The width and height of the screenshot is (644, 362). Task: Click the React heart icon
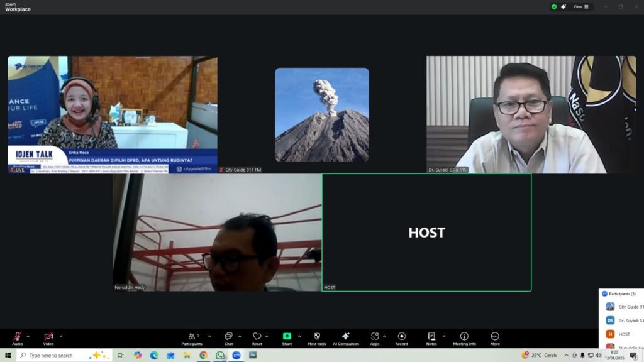pyautogui.click(x=257, y=337)
